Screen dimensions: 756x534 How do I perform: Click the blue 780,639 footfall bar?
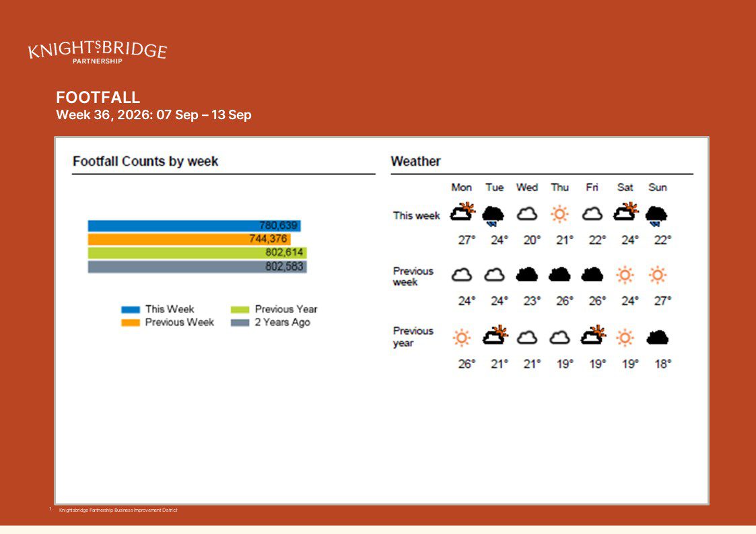(x=195, y=226)
